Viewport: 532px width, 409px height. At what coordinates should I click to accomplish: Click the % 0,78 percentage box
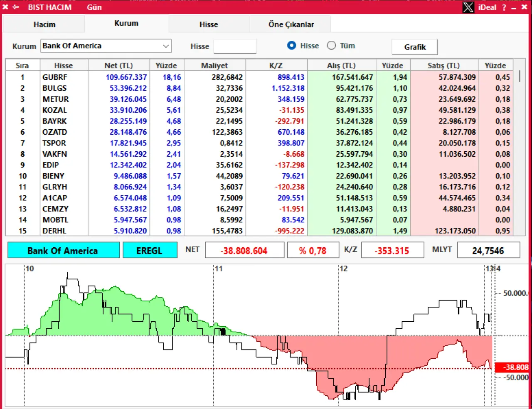(313, 251)
